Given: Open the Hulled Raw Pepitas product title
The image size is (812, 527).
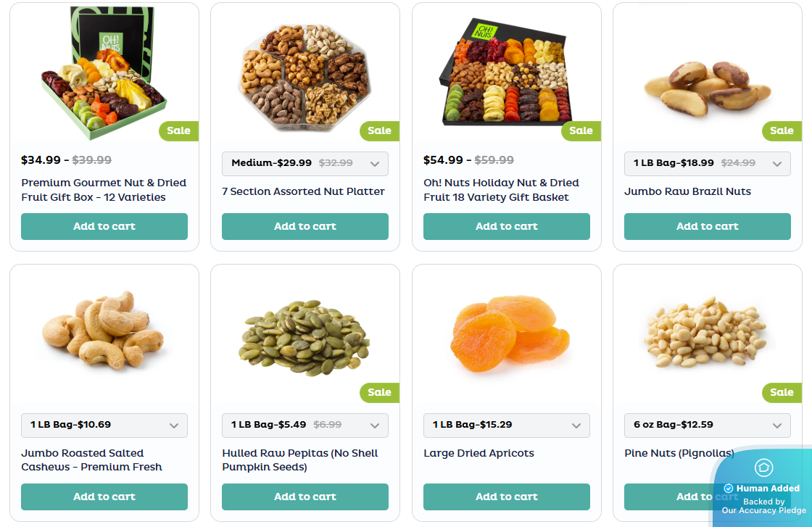Looking at the screenshot, I should [300, 460].
